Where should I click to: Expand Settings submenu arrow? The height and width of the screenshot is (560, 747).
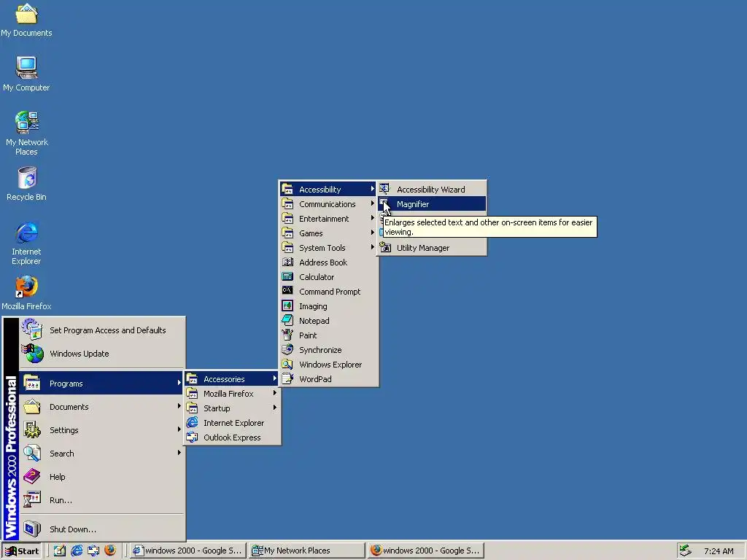[x=179, y=429]
